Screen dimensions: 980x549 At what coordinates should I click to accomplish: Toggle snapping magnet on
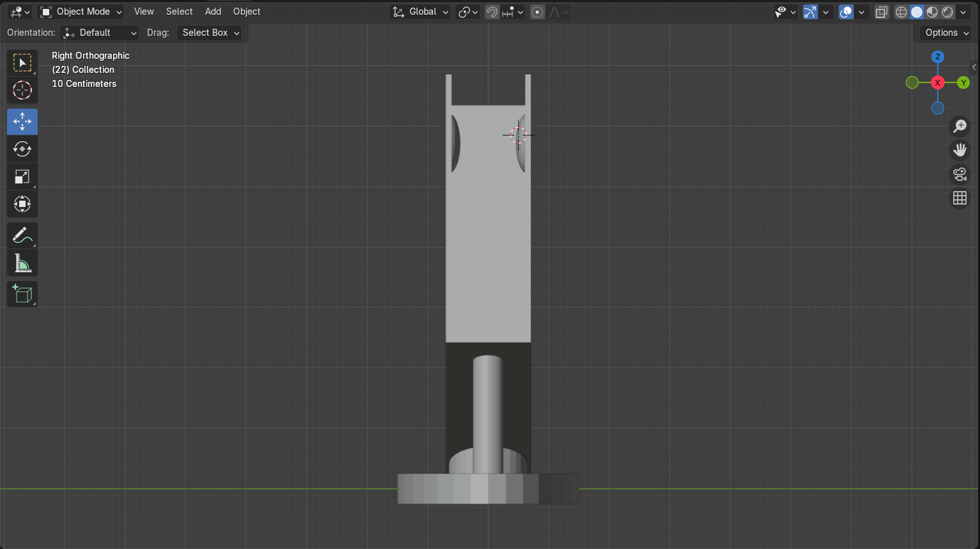pos(492,12)
